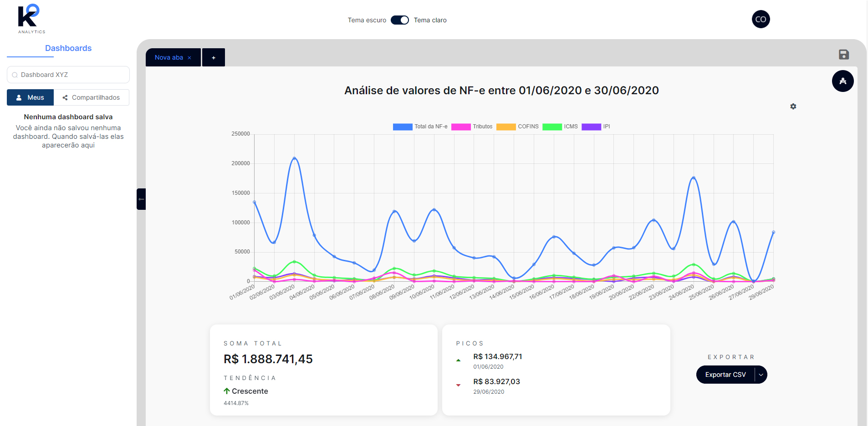
Task: Save dashboard with floppy disk icon
Action: click(x=844, y=55)
